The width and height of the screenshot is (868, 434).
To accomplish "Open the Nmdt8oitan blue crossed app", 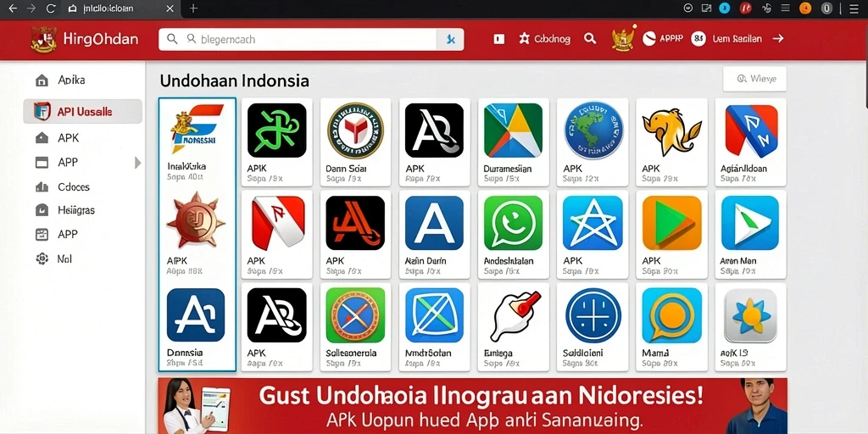I will pyautogui.click(x=435, y=327).
